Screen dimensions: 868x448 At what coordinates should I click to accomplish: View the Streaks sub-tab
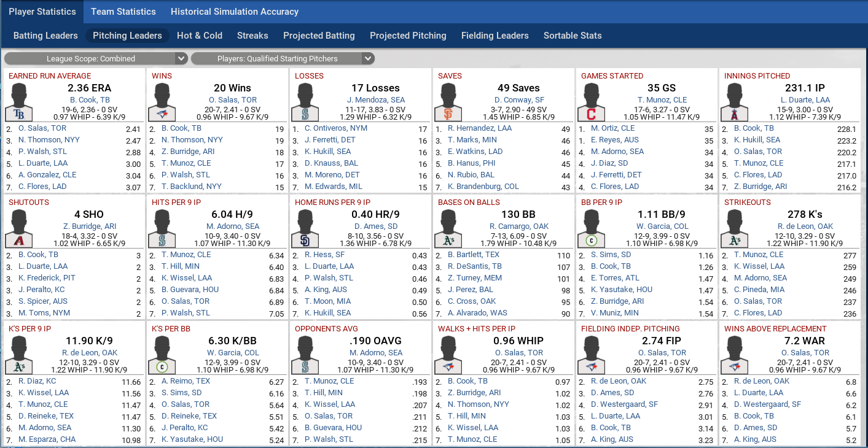click(252, 36)
